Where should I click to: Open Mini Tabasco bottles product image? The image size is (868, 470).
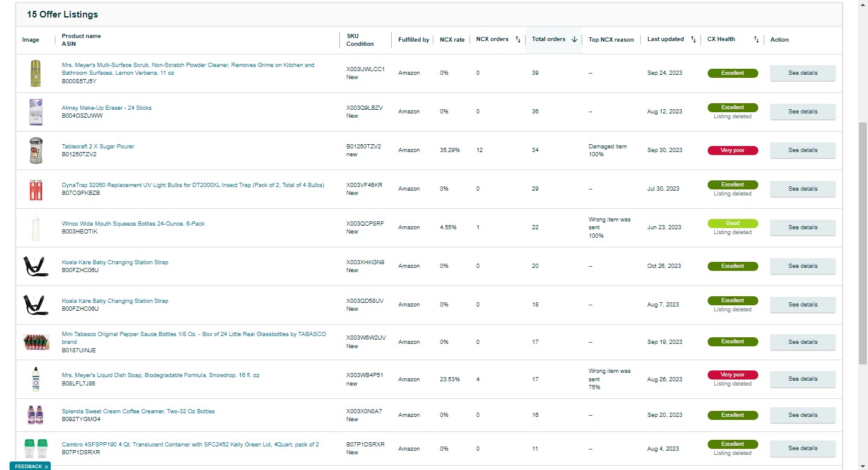[36, 342]
